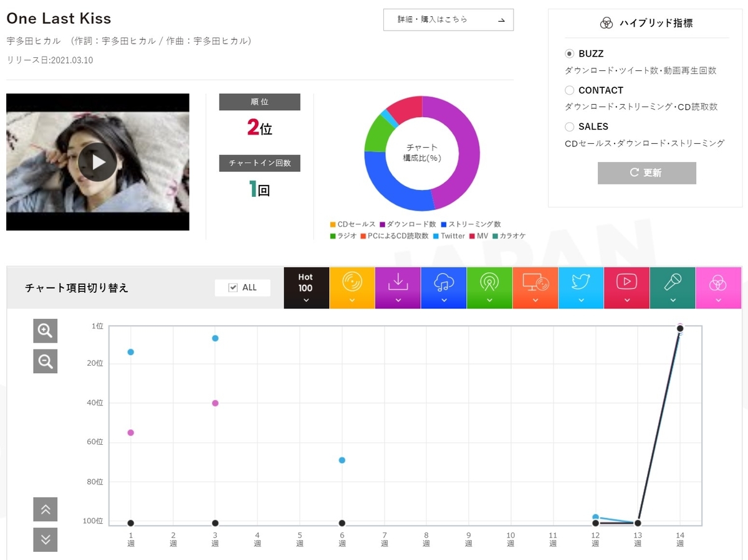Screen dimensions: 748x560
Task: Select the SALES hybrid indicator
Action: tap(569, 126)
